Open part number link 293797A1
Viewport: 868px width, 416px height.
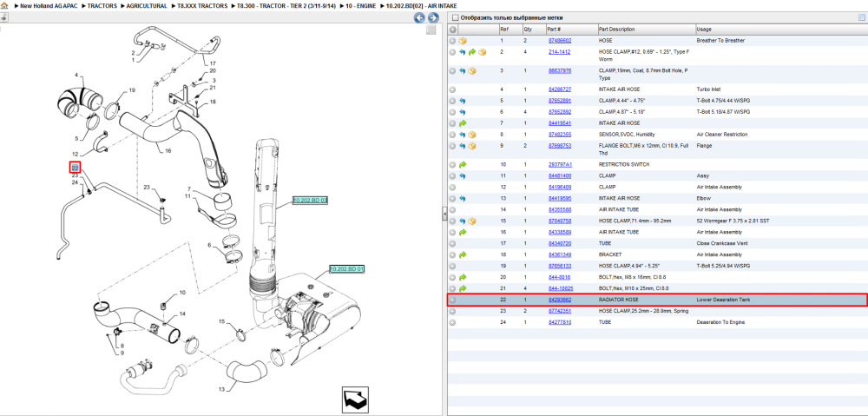(560, 164)
